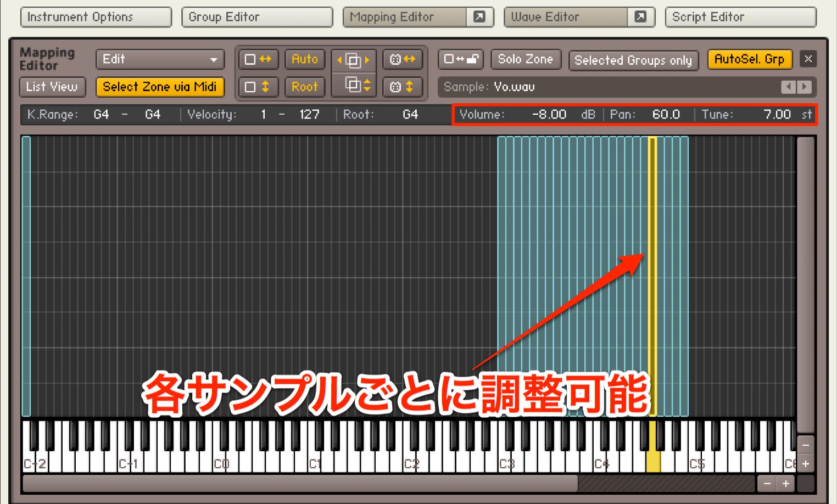
Task: Zoom in vertically with plus button
Action: (806, 464)
